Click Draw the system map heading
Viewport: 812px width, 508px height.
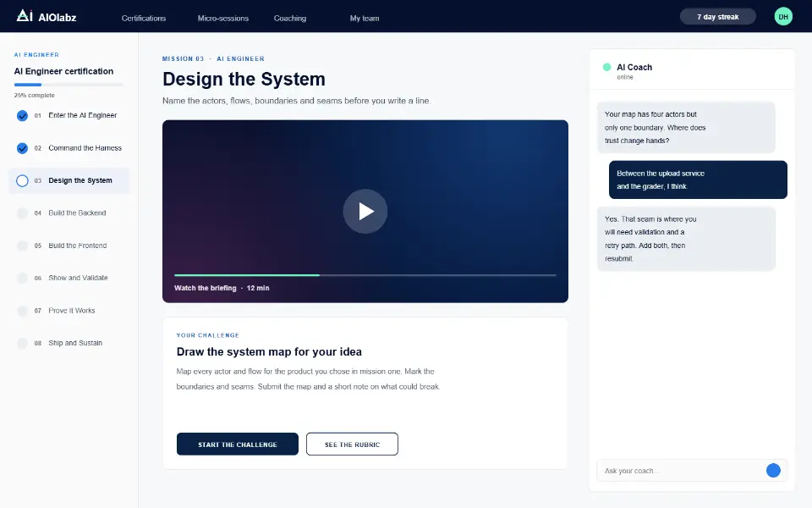pos(269,351)
